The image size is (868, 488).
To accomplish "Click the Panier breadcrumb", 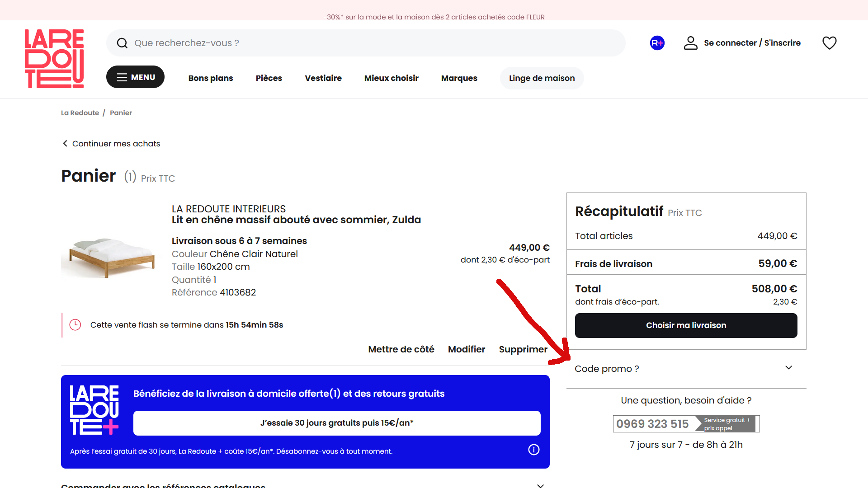I will tap(121, 113).
